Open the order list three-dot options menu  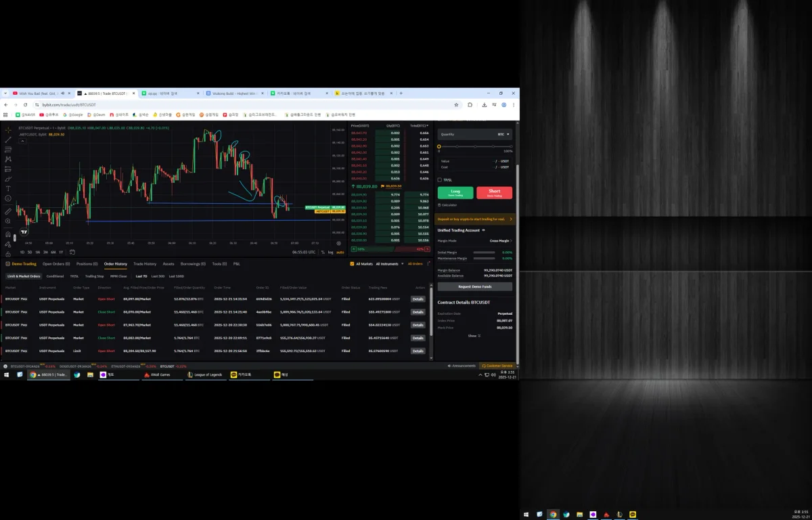coord(427,263)
